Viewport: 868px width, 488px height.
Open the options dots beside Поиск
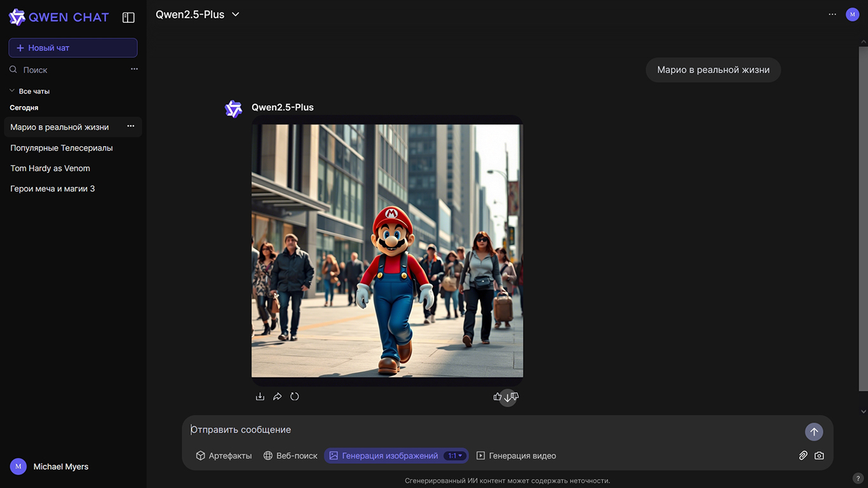point(134,69)
